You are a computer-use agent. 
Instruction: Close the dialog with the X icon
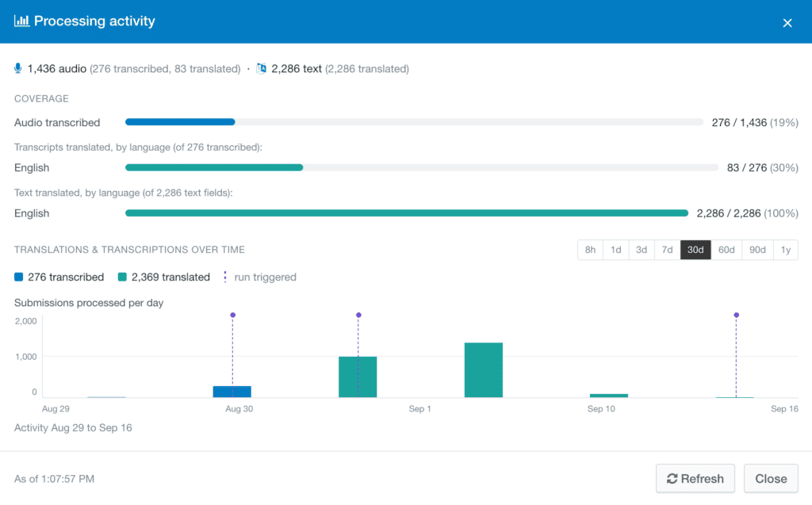tap(787, 23)
